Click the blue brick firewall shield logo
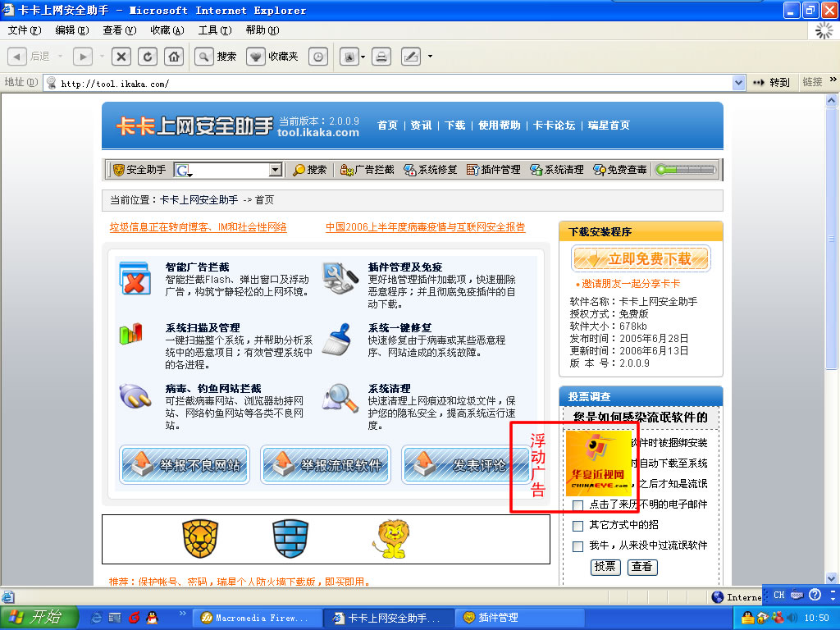 290,539
